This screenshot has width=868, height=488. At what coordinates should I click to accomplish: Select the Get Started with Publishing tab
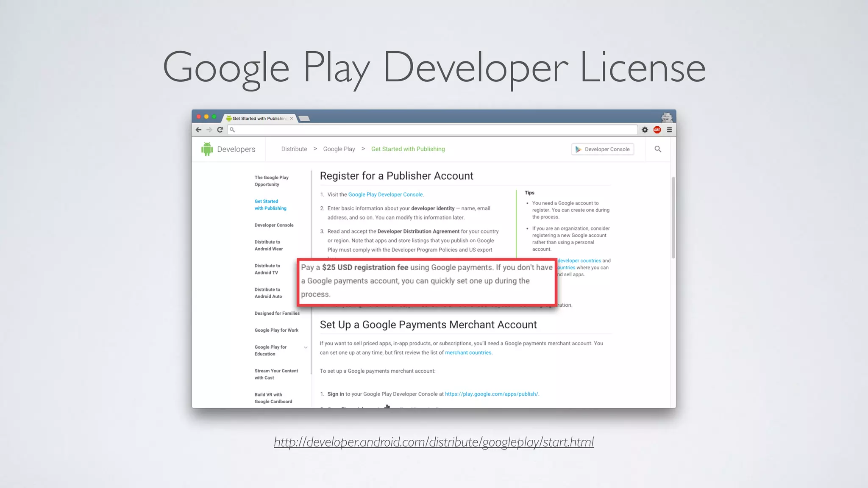(259, 119)
